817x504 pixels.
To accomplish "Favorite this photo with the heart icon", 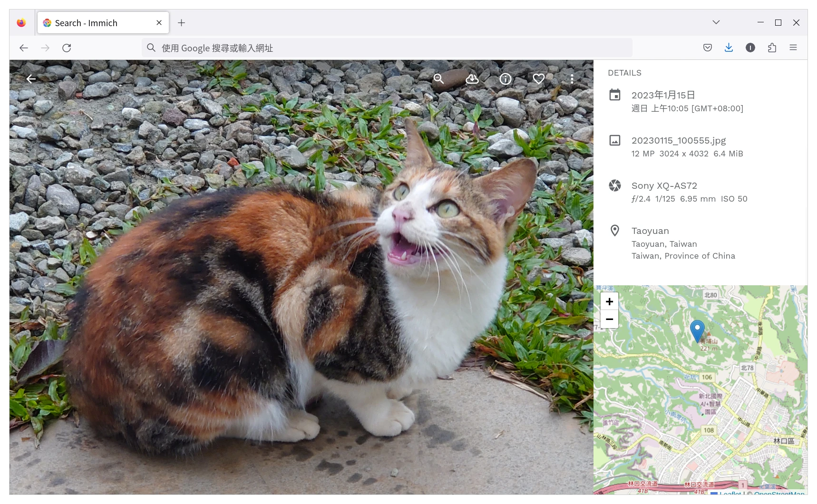I will (x=538, y=79).
